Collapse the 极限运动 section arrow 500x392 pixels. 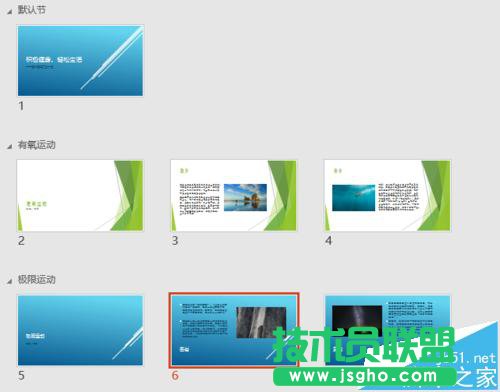pos(10,281)
